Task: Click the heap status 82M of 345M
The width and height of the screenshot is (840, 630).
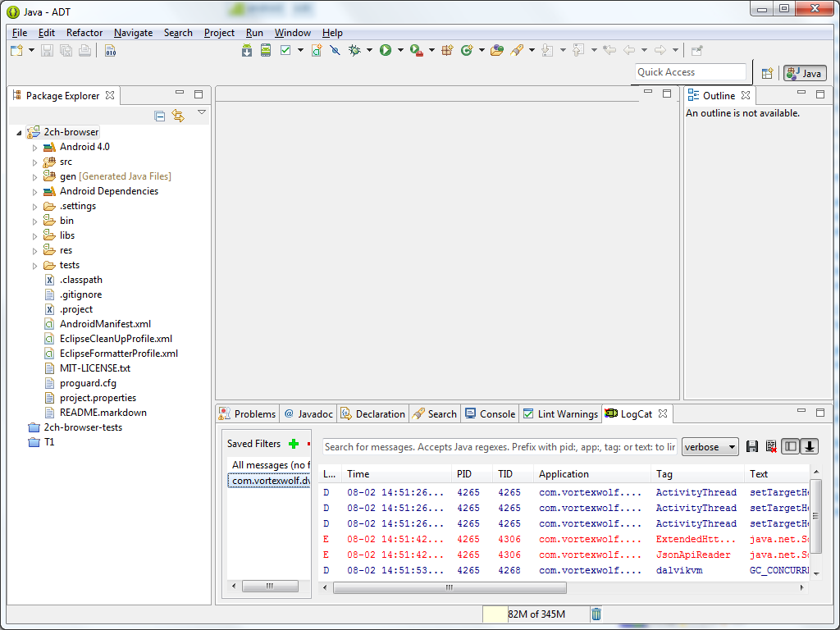Action: (x=536, y=614)
